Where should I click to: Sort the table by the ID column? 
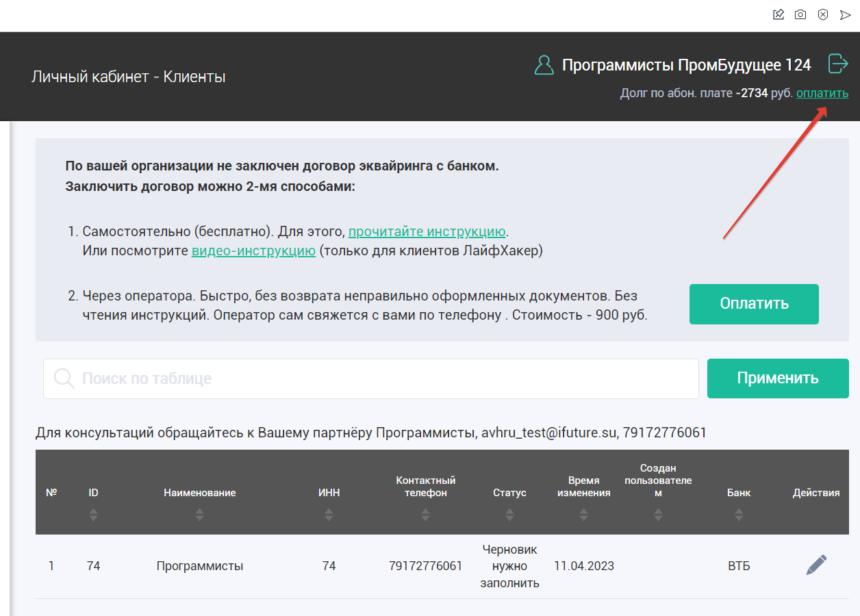pos(93,515)
